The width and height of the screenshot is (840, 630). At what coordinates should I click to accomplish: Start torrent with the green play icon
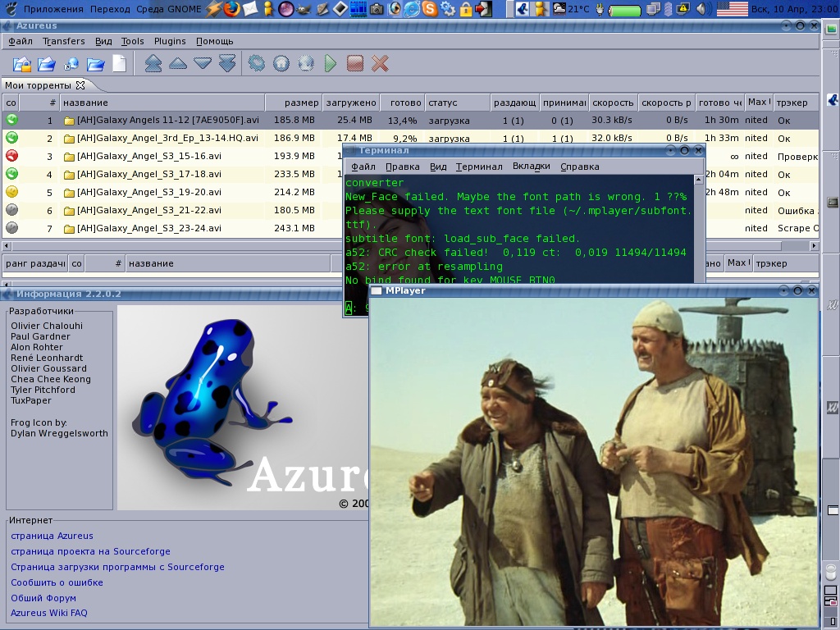[x=331, y=64]
